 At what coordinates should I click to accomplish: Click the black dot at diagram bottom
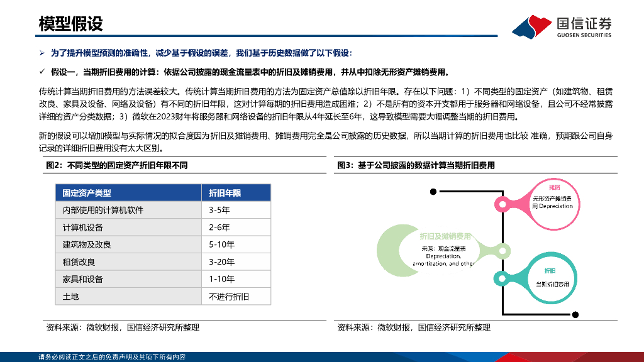575,315
